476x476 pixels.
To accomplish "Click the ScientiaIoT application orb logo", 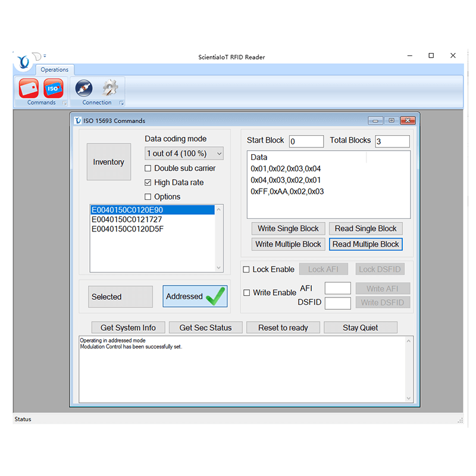I will (x=23, y=62).
